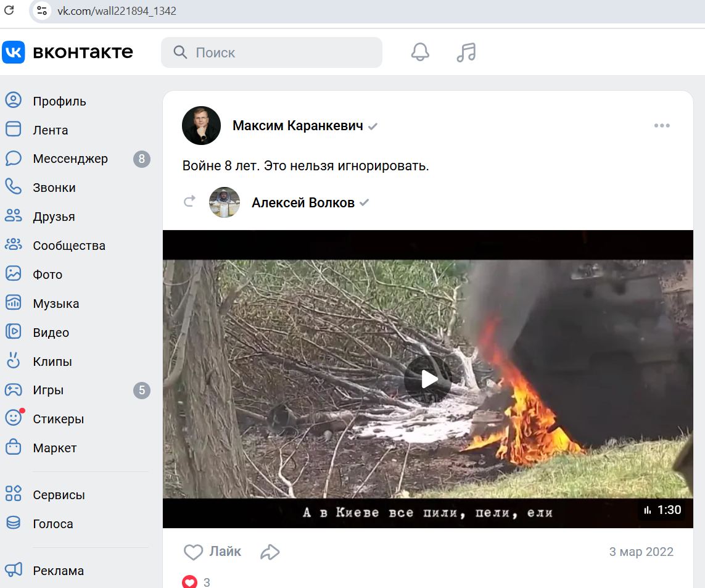Screen dimensions: 705x588
Task: Toggle Лайк on the post
Action: pos(213,552)
